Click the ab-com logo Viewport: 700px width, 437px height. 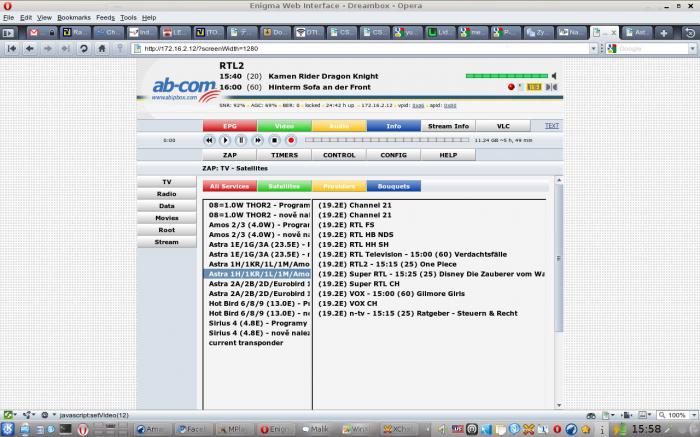click(184, 89)
